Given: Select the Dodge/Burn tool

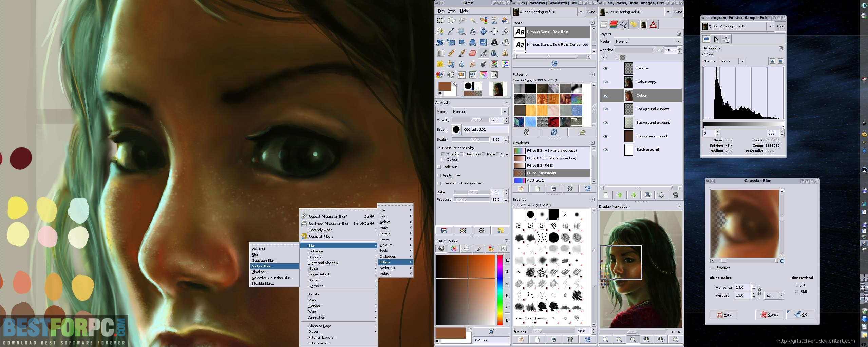Looking at the screenshot, I should [484, 64].
